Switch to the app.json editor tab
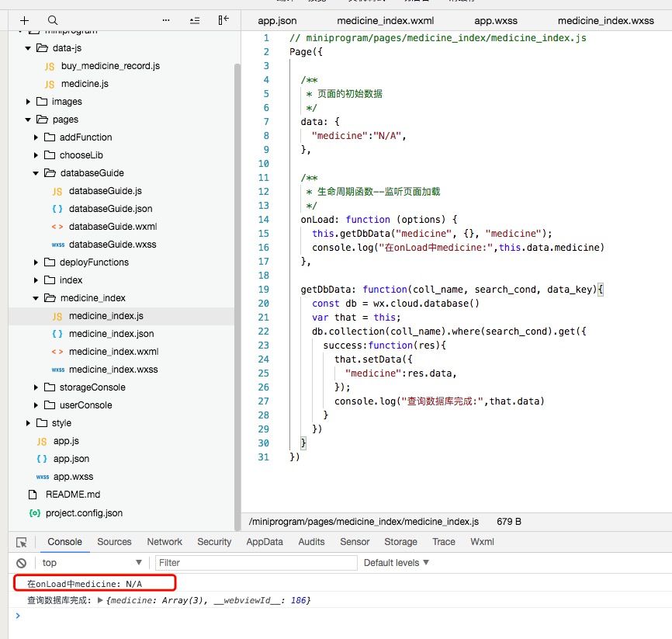Image resolution: width=672 pixels, height=639 pixels. (277, 21)
